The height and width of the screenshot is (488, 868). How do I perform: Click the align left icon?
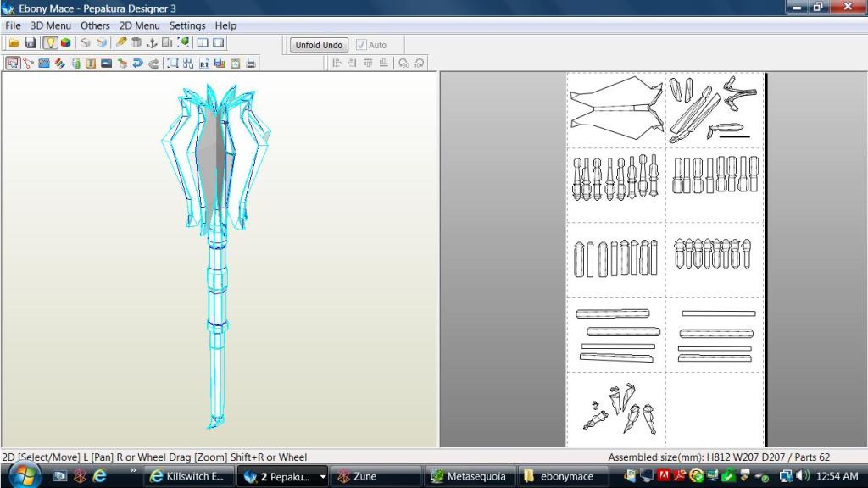[x=337, y=63]
